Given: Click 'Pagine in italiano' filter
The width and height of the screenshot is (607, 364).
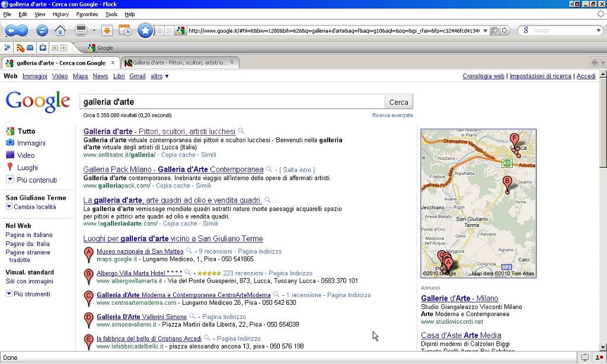Looking at the screenshot, I should coord(28,235).
